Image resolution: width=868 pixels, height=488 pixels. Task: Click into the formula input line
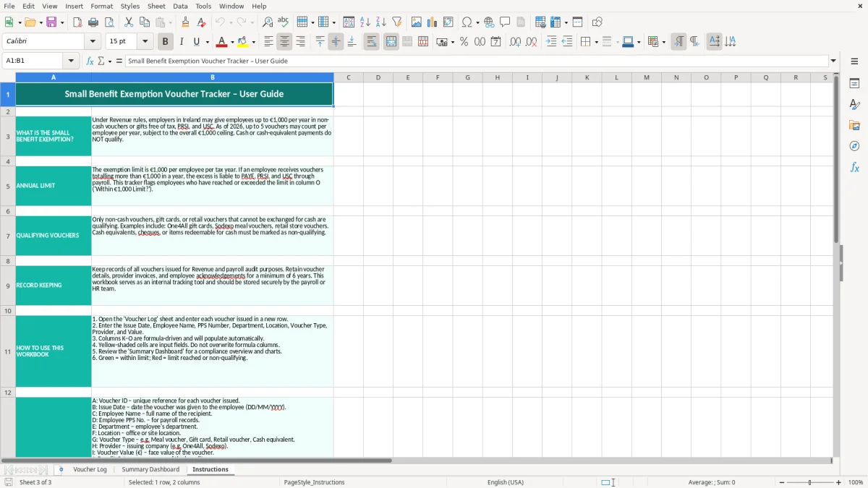pos(476,61)
